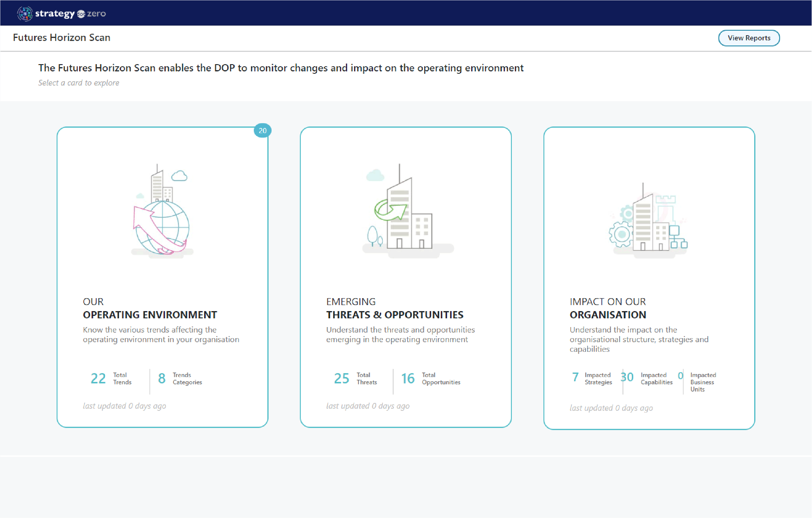Click the 22 Total Trends count
This screenshot has height=518, width=812.
pyautogui.click(x=111, y=378)
